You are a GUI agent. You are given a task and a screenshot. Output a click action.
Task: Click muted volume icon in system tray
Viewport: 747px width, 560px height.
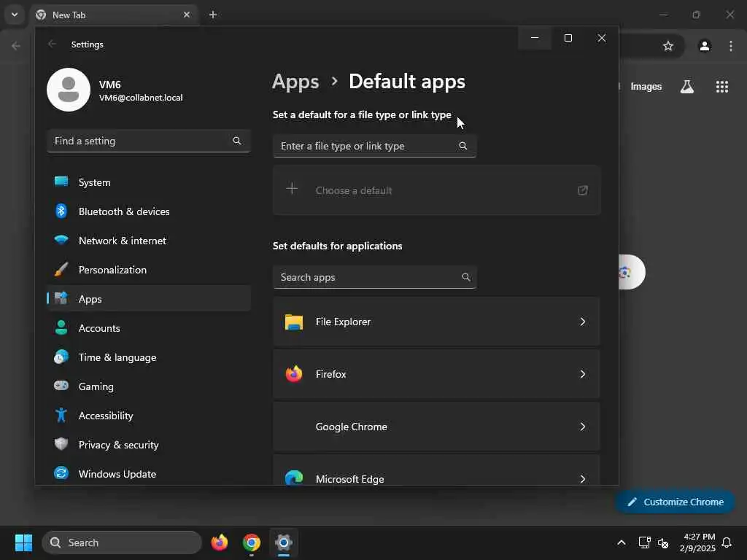point(663,542)
